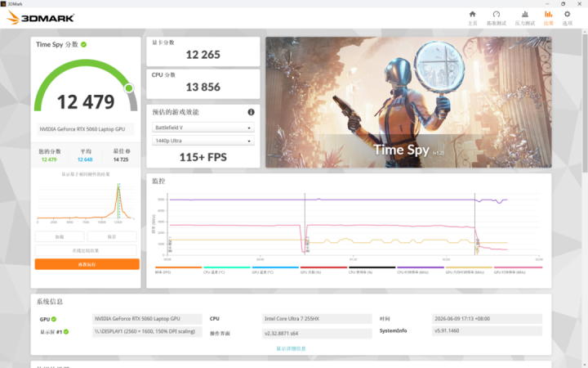This screenshot has height=368, width=588.
Task: Click the 监控 monitoring heading
Action: click(158, 181)
